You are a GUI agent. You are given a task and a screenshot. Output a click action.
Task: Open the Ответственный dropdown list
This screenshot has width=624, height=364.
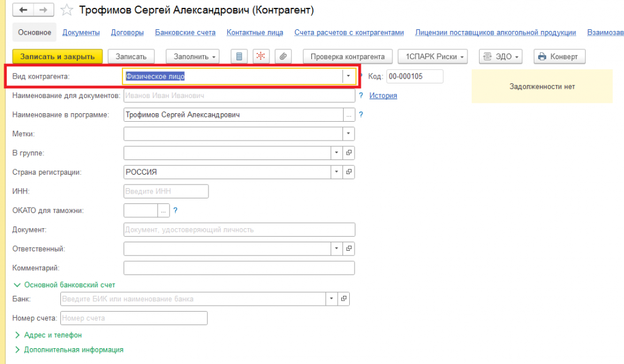[x=336, y=249]
